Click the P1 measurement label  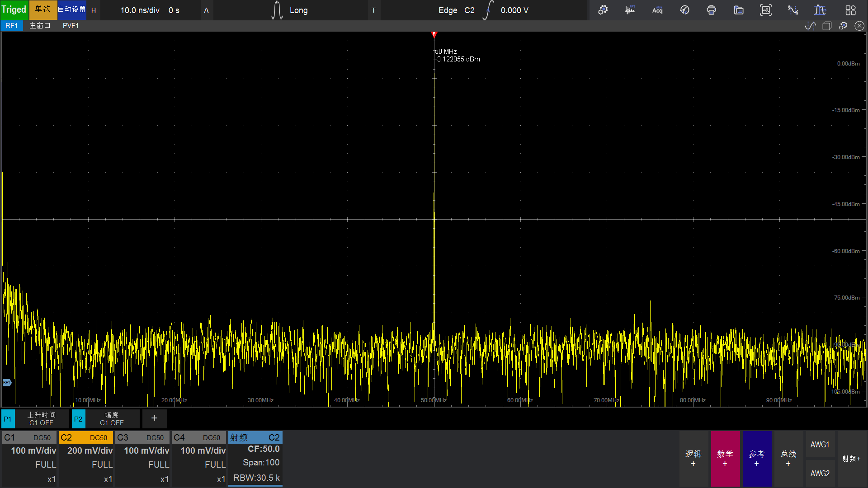8,419
